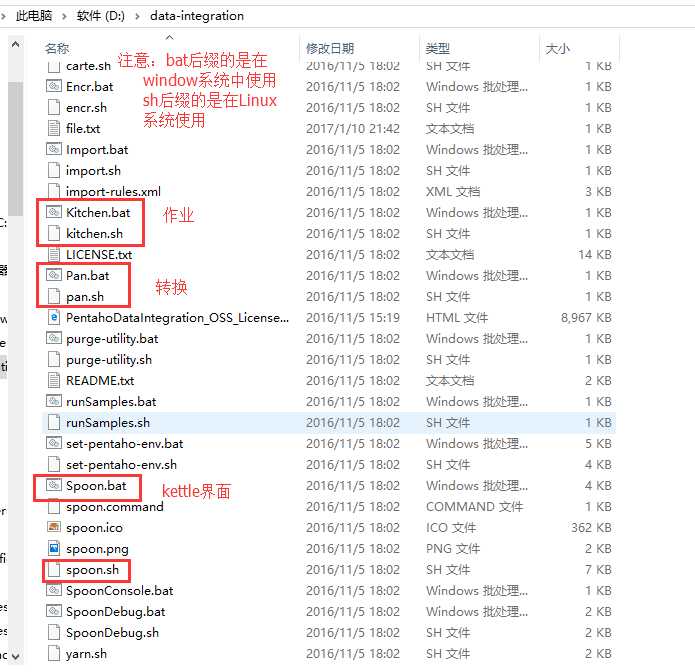The height and width of the screenshot is (672, 695).
Task: Toggle sort direction arrow above 名称
Action: [169, 37]
